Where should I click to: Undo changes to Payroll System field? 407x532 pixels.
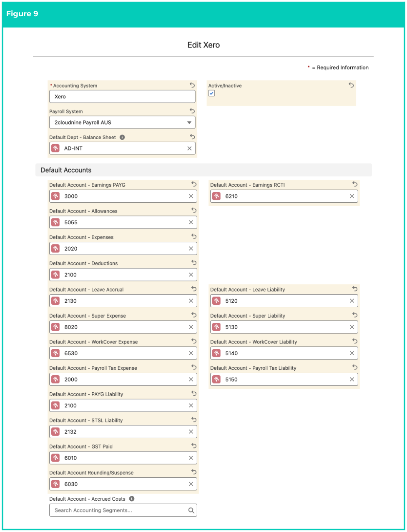(x=192, y=111)
